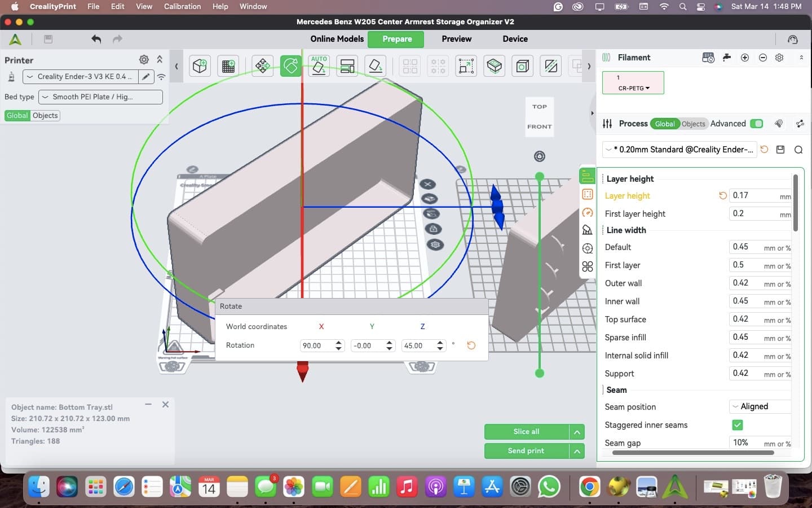Switch to the Preview tab
Screen dimensions: 812x508
click(x=456, y=39)
